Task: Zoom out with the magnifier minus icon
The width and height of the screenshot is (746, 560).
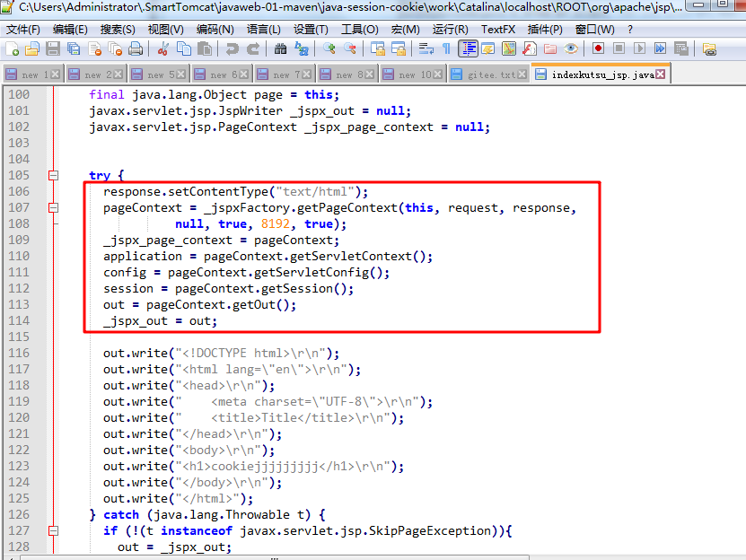Action: tap(350, 49)
